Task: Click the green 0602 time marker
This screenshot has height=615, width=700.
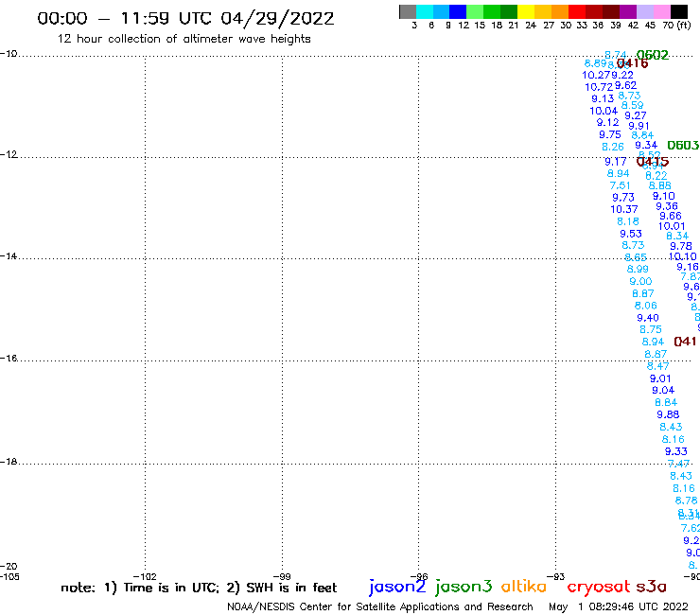Action: point(653,56)
